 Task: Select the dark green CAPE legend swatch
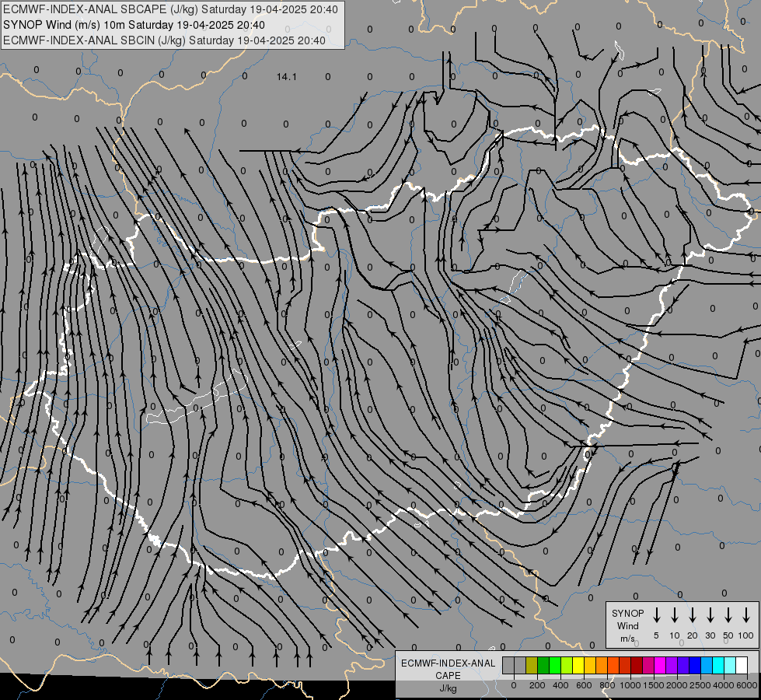click(x=543, y=665)
